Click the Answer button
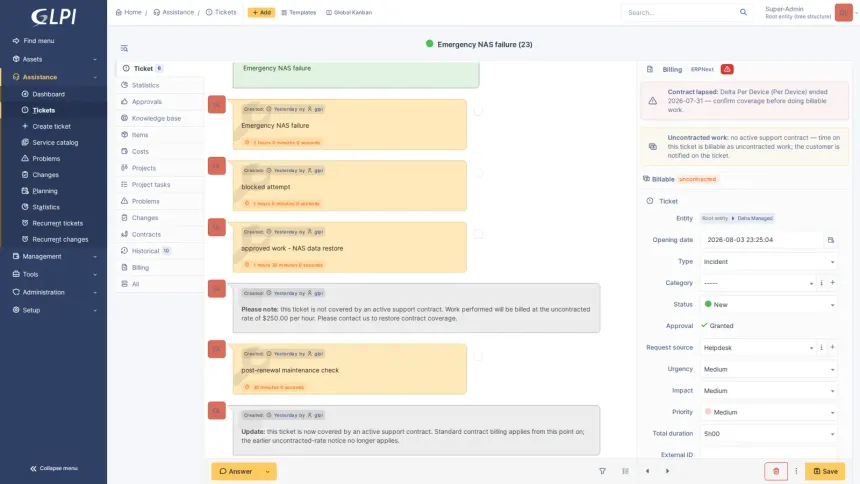Image resolution: width=860 pixels, height=484 pixels. 235,471
